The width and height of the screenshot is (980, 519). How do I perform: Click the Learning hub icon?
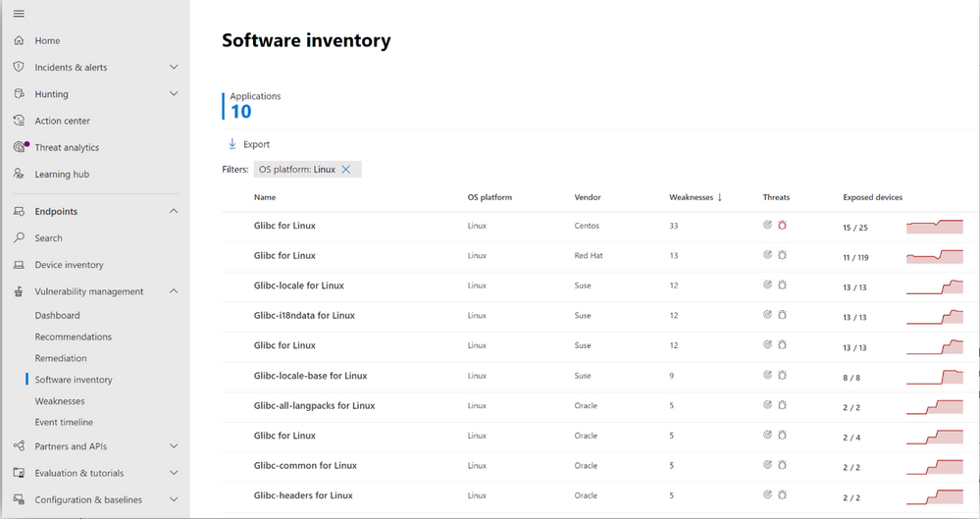pyautogui.click(x=19, y=174)
